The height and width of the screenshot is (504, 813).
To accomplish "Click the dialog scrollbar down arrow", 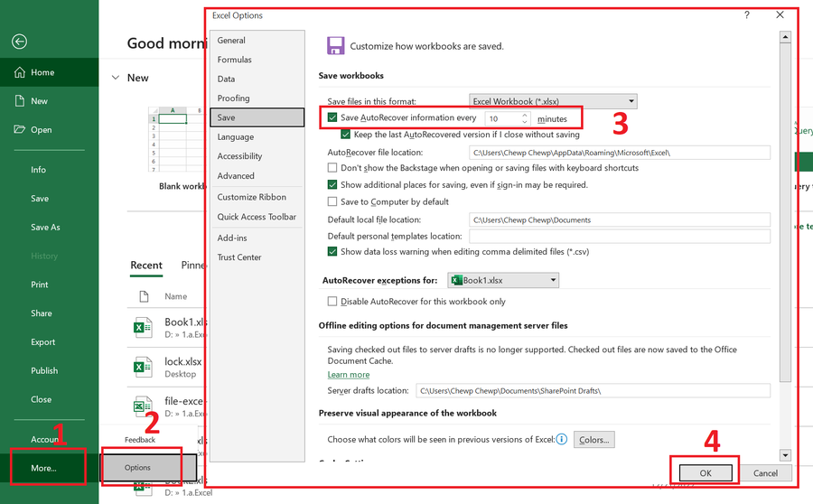I will [x=785, y=455].
